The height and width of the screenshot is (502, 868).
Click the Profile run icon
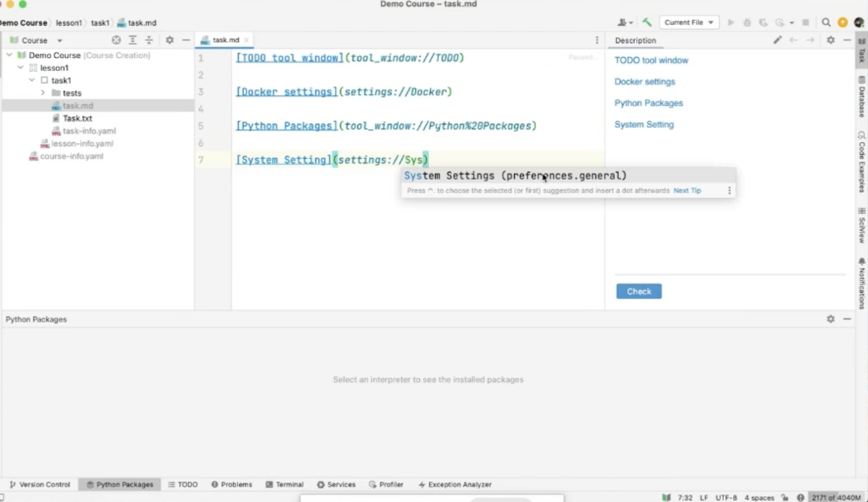coord(780,22)
